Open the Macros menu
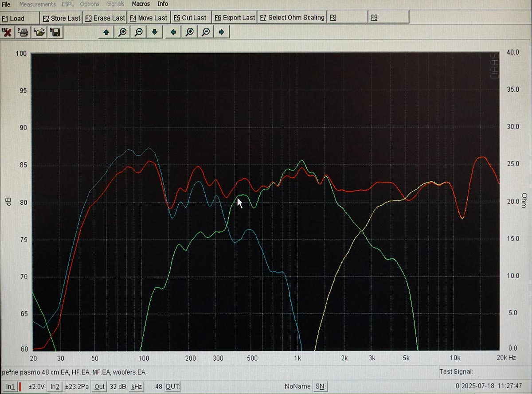532x394 pixels. tap(141, 4)
